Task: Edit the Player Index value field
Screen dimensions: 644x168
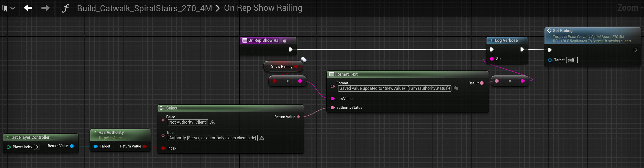Action: pos(37,147)
